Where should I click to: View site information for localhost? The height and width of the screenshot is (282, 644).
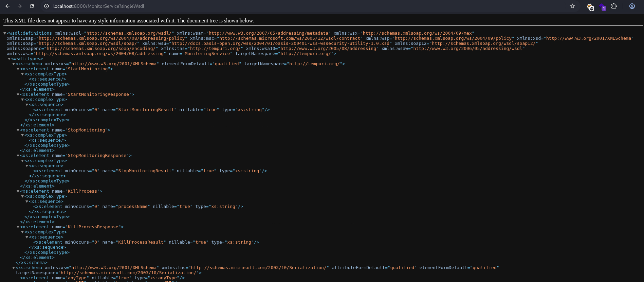click(47, 6)
